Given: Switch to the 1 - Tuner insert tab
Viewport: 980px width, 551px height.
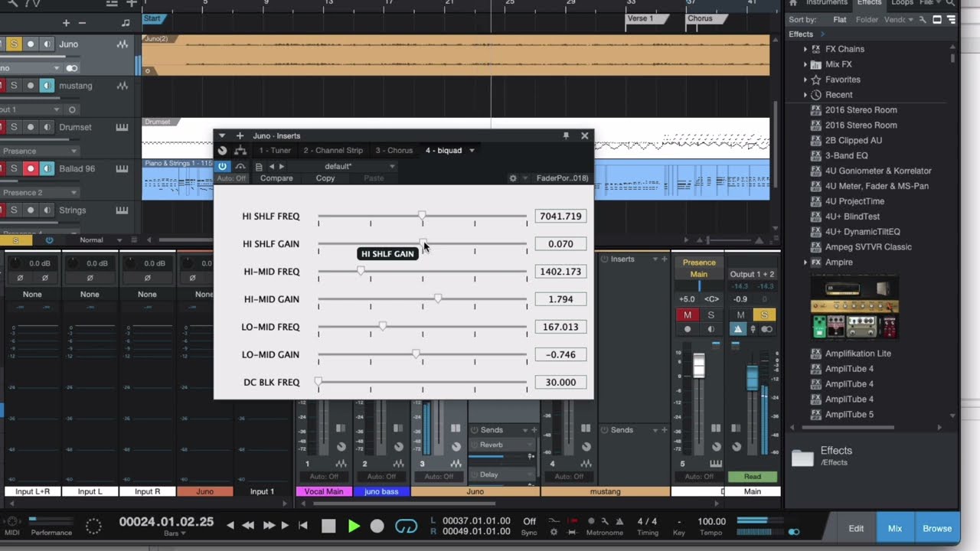Looking at the screenshot, I should [x=275, y=151].
